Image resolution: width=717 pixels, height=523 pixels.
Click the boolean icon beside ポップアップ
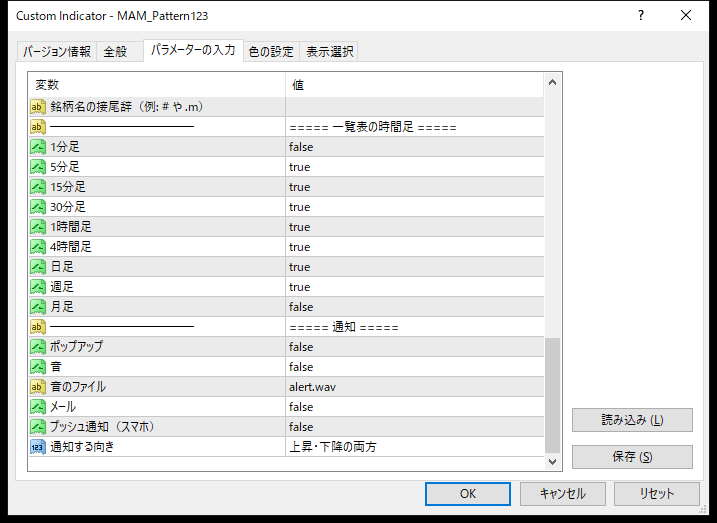click(x=38, y=347)
